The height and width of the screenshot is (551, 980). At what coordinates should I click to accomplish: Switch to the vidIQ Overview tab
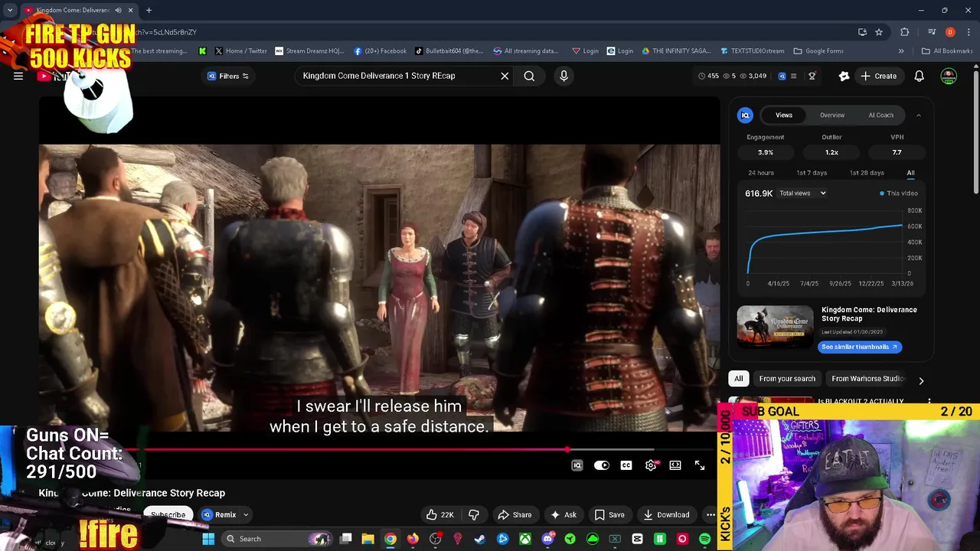[832, 115]
